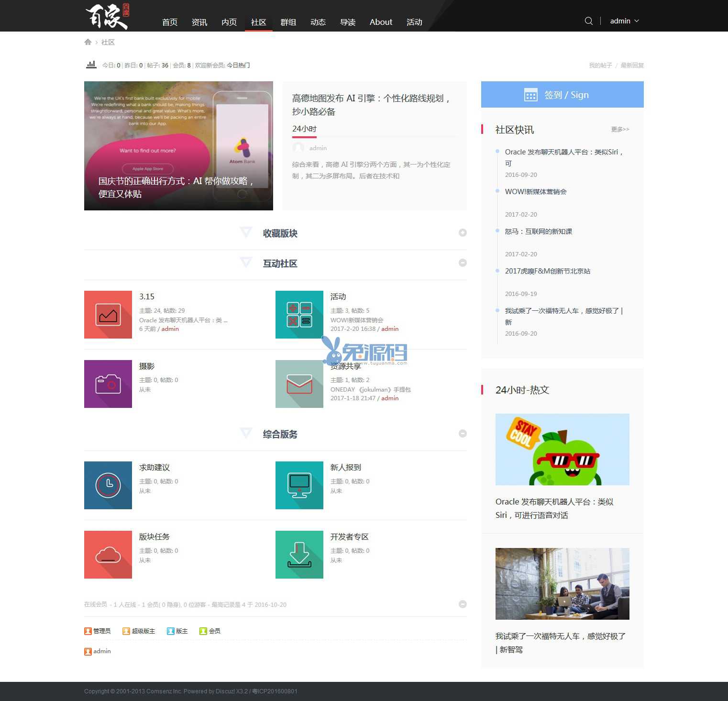Click the 管理员 role icon
The image size is (728, 701).
point(88,631)
